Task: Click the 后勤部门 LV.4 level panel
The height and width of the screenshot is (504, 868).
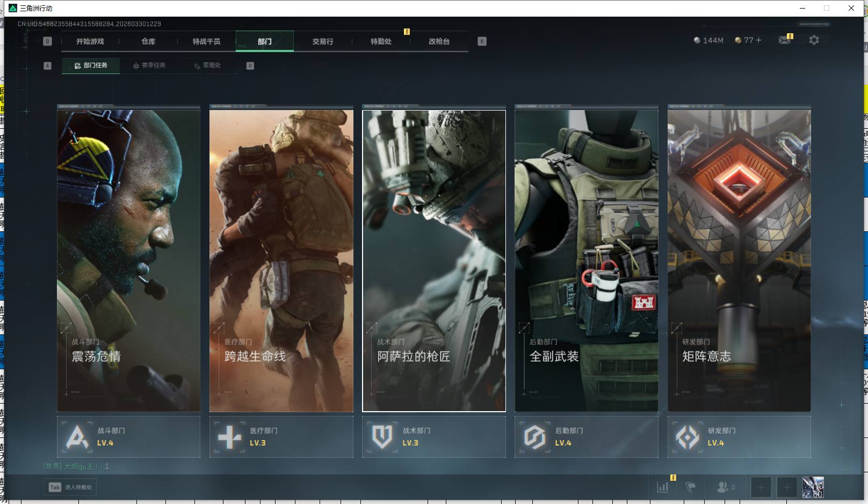Action: click(586, 437)
